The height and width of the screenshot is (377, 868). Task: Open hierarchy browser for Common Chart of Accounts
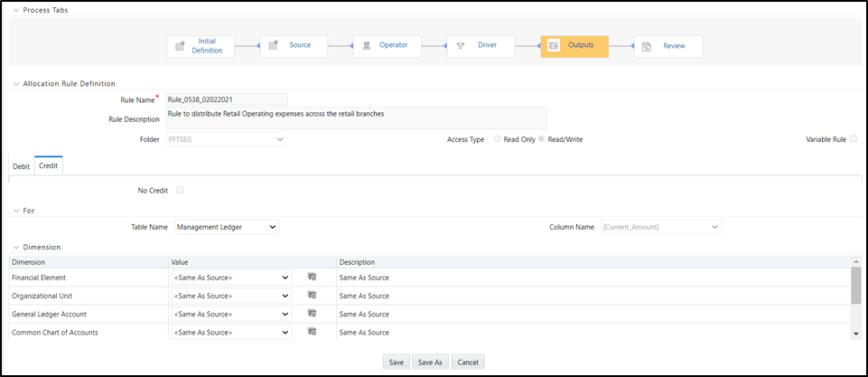coord(312,332)
